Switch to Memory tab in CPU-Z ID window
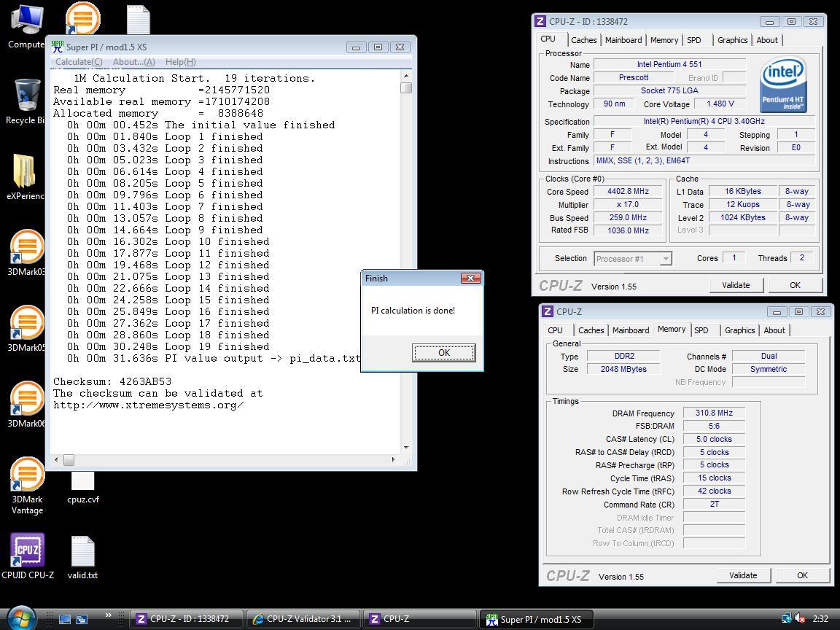Viewport: 840px width, 630px height. pos(664,39)
